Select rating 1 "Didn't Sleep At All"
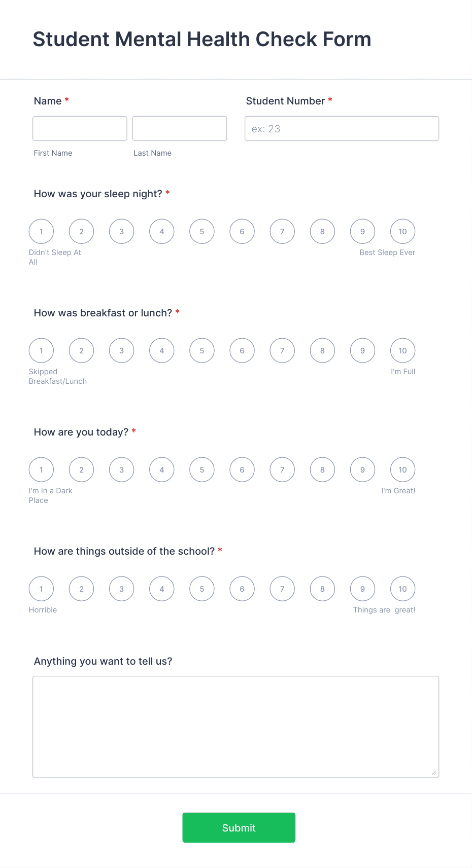Screen dimensions: 472x868 [41, 231]
